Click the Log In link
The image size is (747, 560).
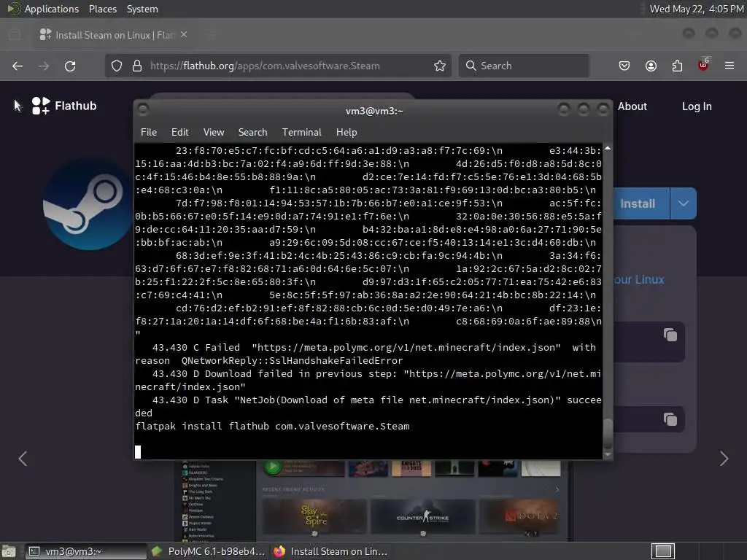click(x=697, y=106)
